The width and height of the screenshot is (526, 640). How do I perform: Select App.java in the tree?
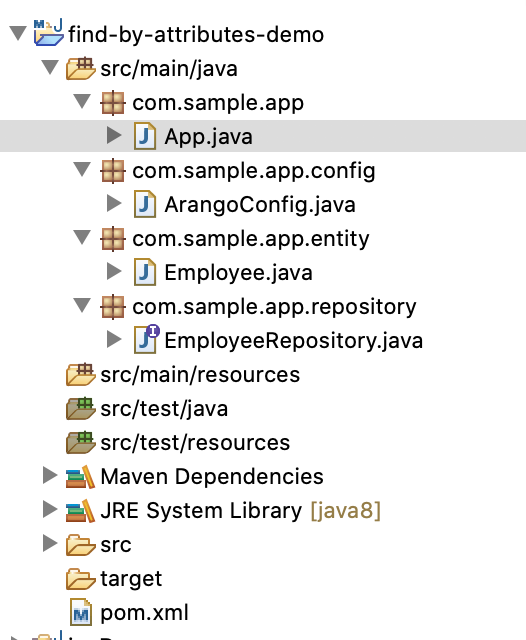click(x=209, y=137)
